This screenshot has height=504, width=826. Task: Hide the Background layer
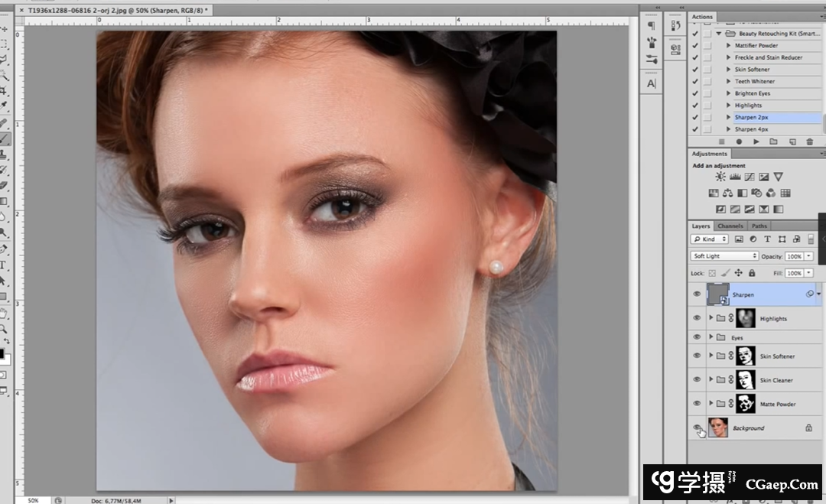tap(697, 428)
